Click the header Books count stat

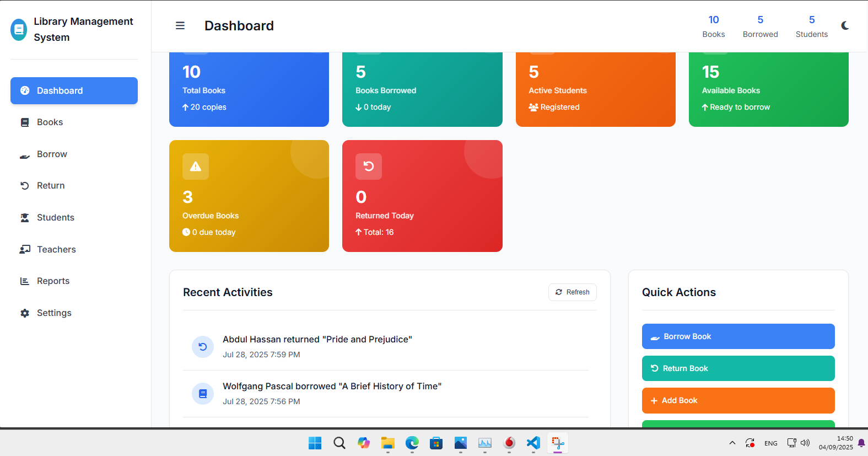pos(714,26)
